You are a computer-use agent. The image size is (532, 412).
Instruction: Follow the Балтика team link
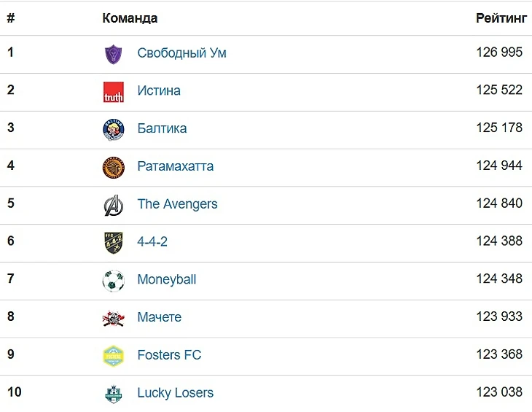pyautogui.click(x=162, y=128)
